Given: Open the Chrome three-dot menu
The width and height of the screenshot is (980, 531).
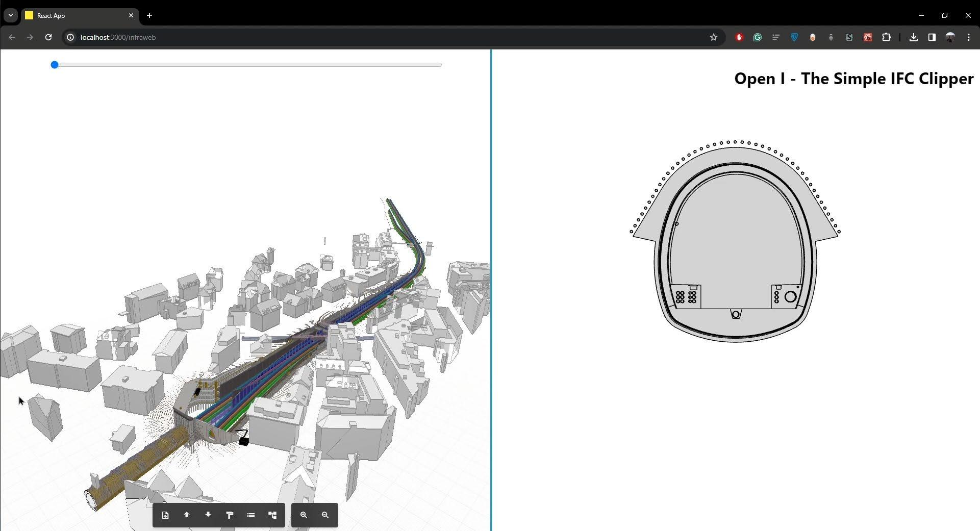Looking at the screenshot, I should [969, 37].
